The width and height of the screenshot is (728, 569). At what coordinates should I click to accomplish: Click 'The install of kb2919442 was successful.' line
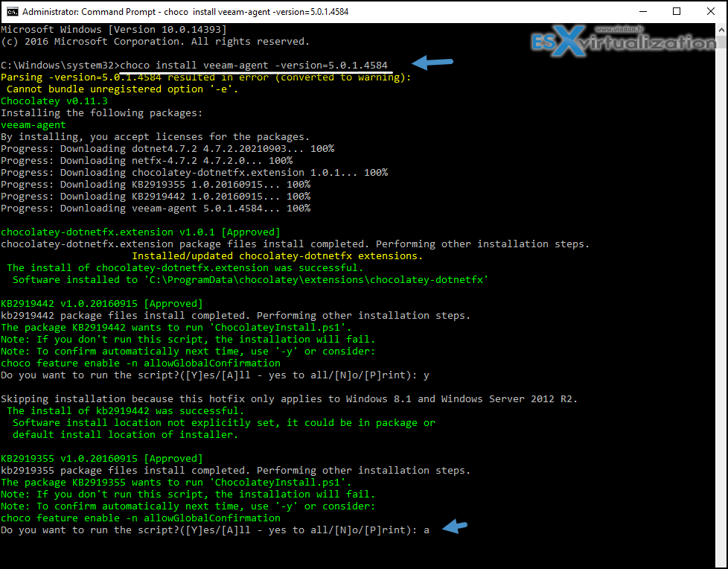pyautogui.click(x=125, y=411)
